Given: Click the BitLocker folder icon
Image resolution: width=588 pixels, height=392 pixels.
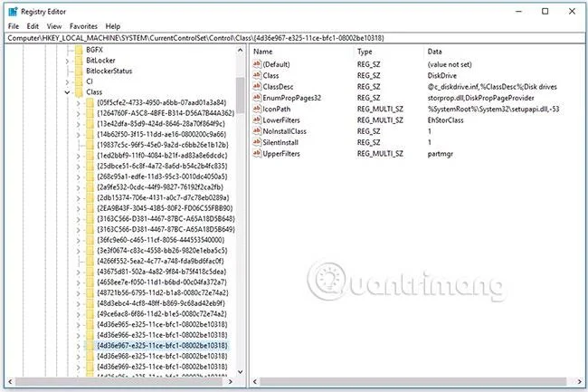Looking at the screenshot, I should click(79, 61).
